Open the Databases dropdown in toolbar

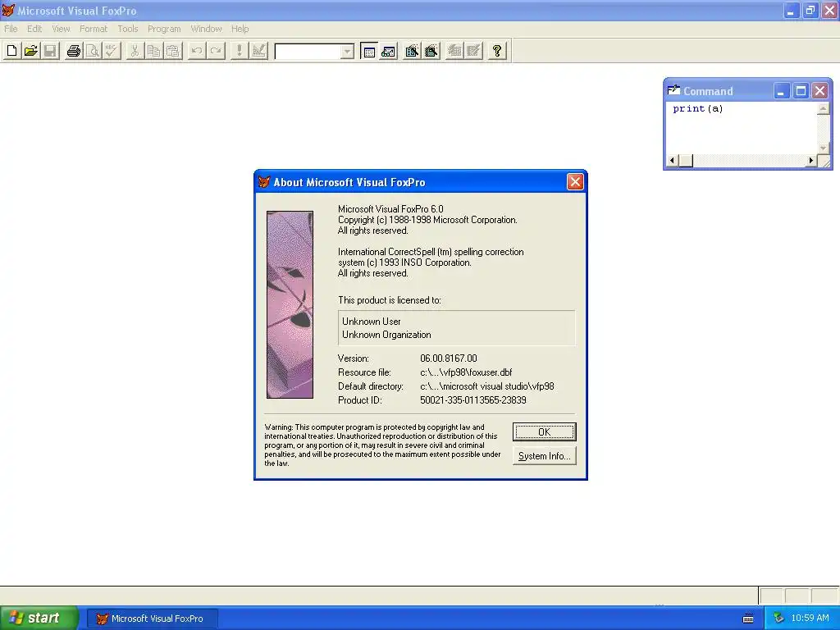point(347,52)
